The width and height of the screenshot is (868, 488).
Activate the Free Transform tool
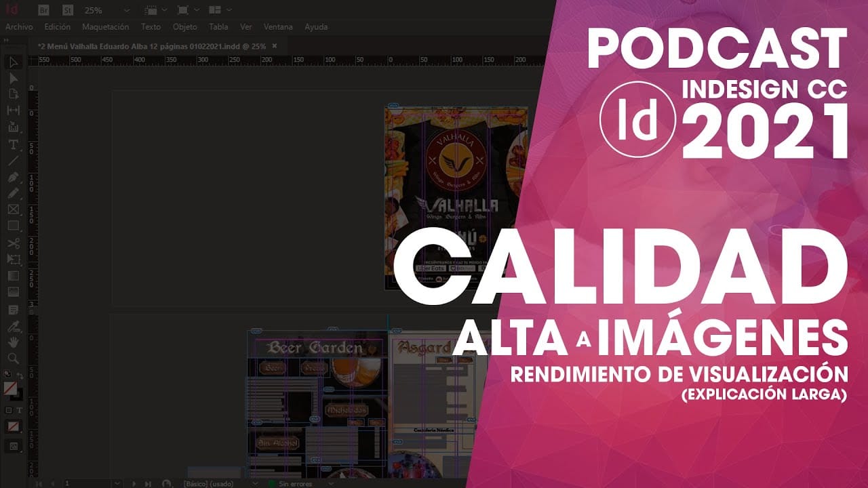point(13,260)
